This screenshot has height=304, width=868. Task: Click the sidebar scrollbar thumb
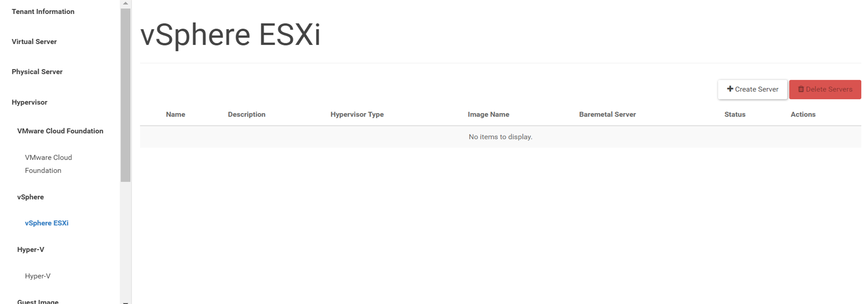pyautogui.click(x=125, y=94)
